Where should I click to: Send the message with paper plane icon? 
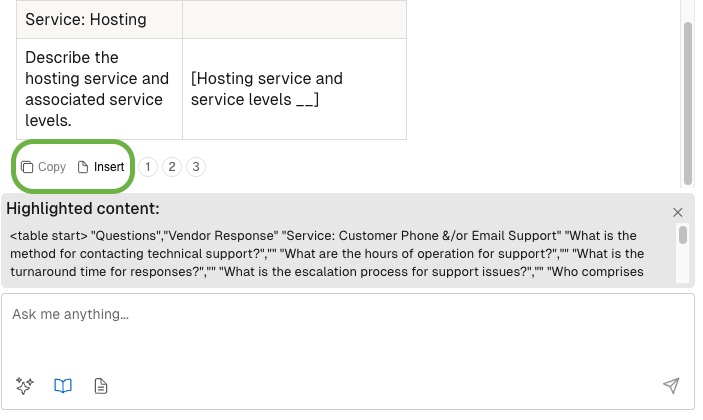point(671,385)
